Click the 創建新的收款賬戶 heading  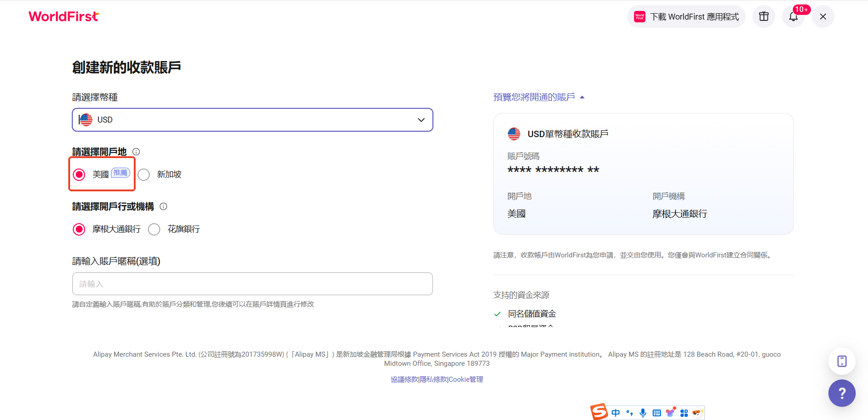point(127,67)
